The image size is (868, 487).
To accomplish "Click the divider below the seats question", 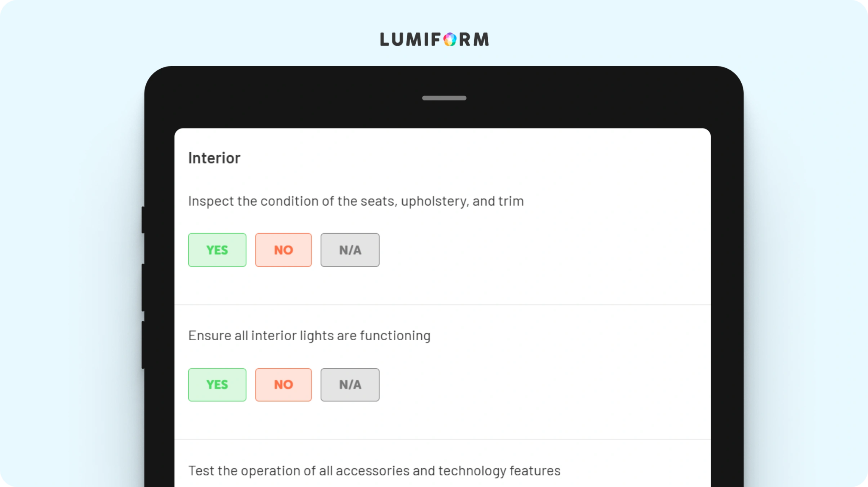I will 442,305.
